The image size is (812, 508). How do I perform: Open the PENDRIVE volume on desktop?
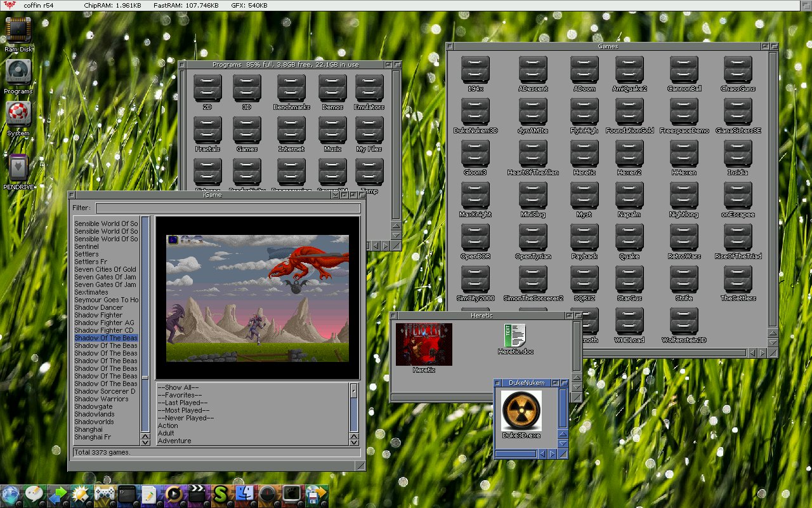point(18,168)
